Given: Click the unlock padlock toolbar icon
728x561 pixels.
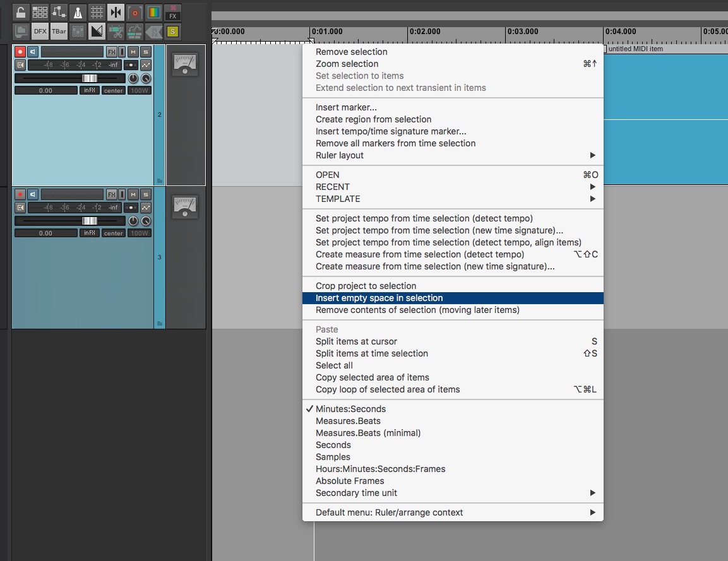Looking at the screenshot, I should (21, 12).
